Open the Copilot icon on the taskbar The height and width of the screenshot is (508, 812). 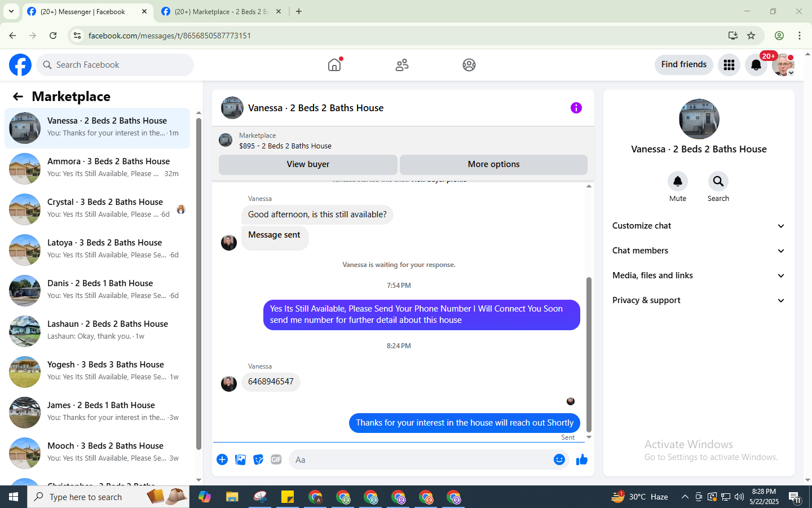coord(205,497)
